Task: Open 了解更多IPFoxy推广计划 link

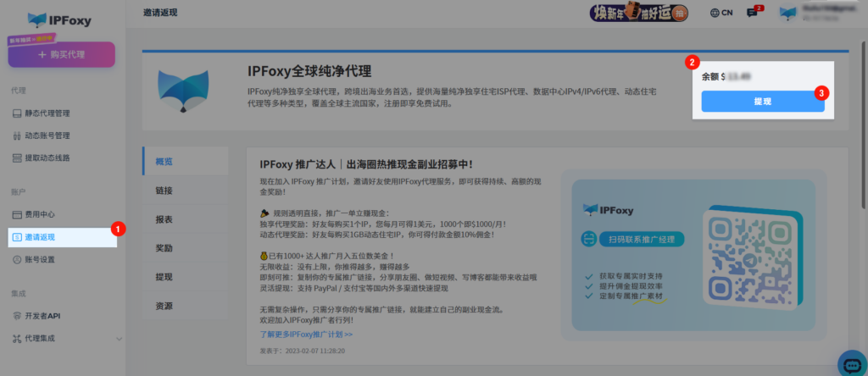Action: tap(306, 335)
